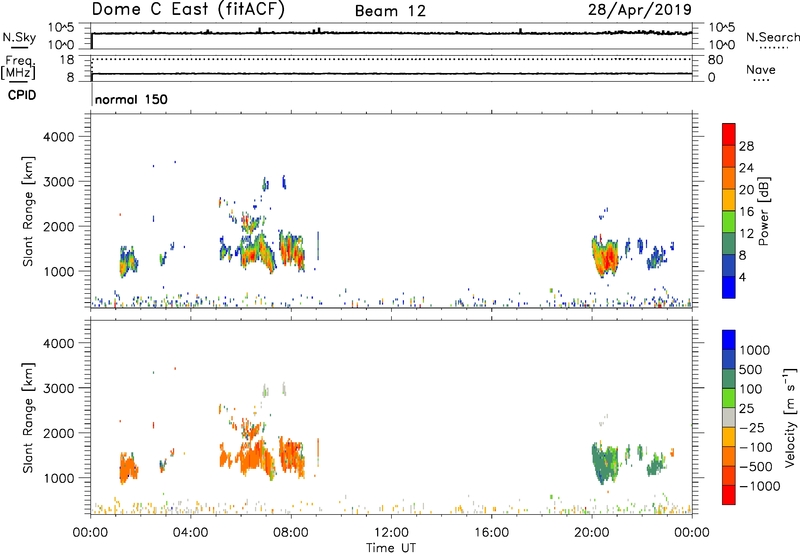The width and height of the screenshot is (800, 554).
Task: Click the 'Freq. [MHz]' axis label
Action: [x=18, y=67]
